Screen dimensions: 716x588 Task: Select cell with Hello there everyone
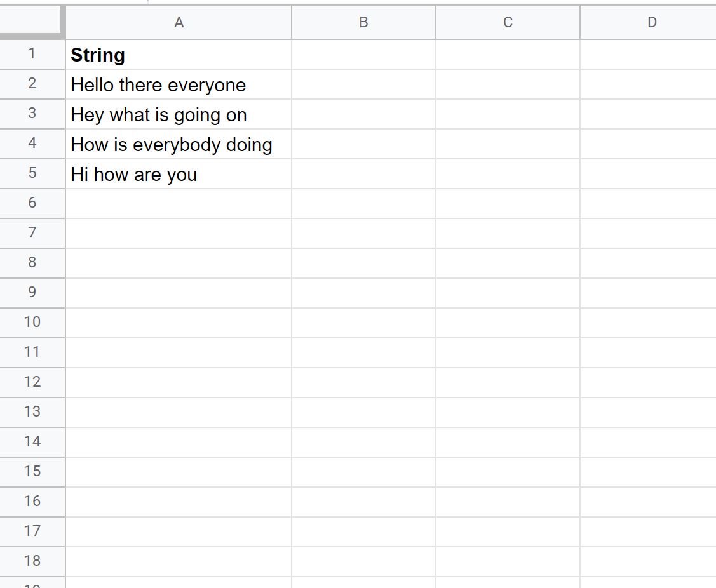tap(179, 84)
